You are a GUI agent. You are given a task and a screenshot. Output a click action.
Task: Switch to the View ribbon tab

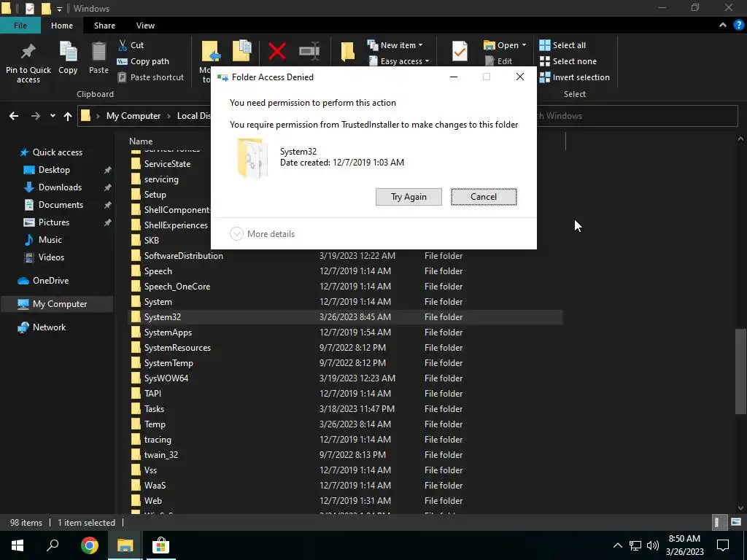click(145, 26)
